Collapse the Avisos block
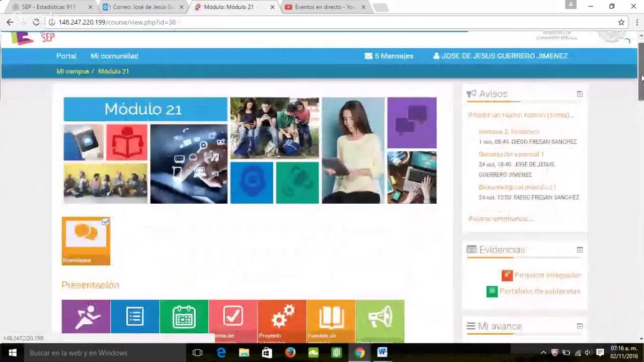Screen dimensions: 644x362 click(580, 94)
